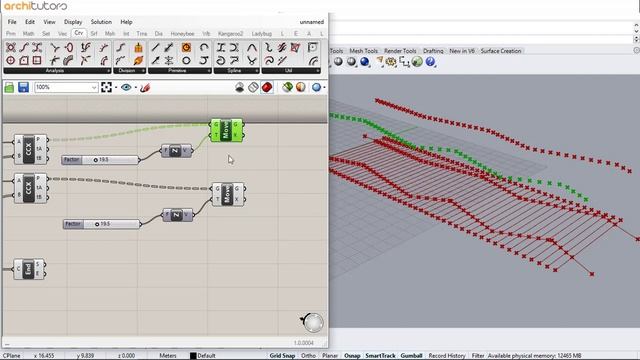The image size is (640, 360).
Task: Click the lower grey Move component
Action: (x=228, y=194)
